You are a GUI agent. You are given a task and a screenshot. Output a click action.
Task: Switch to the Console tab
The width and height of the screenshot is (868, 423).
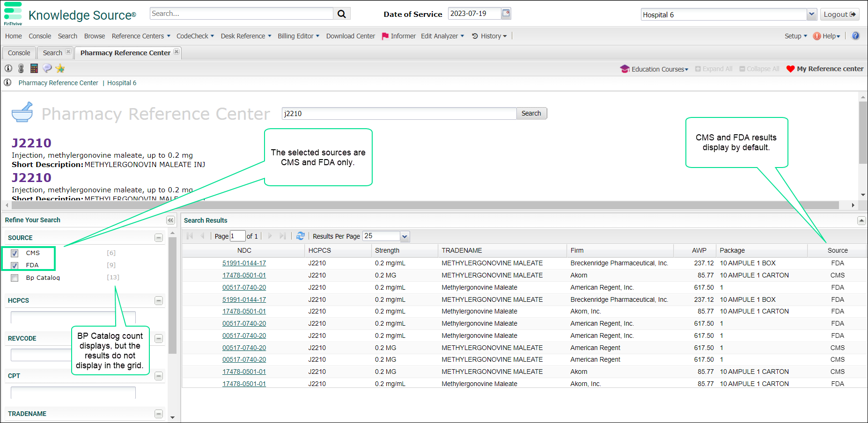tap(19, 53)
